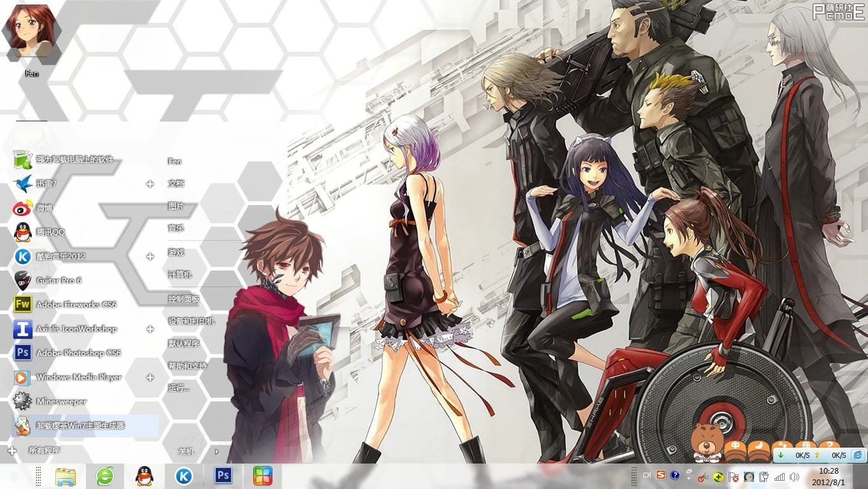Open the Kugou music icon on the taskbar

[184, 476]
